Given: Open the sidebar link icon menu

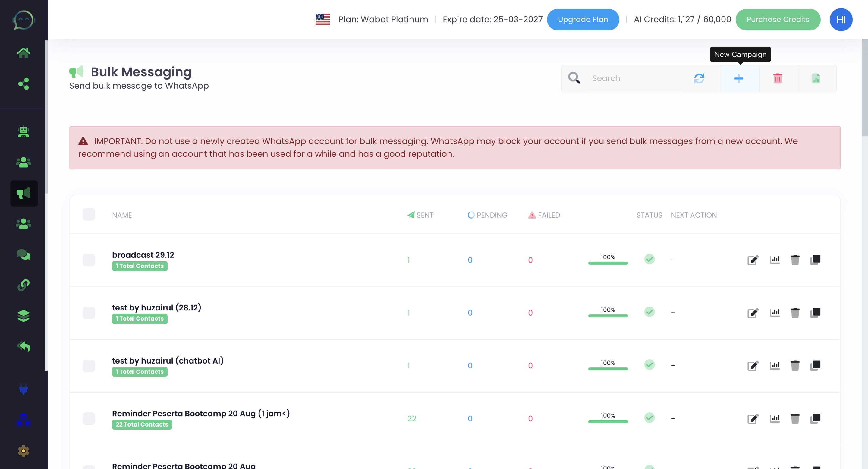Looking at the screenshot, I should [x=24, y=285].
